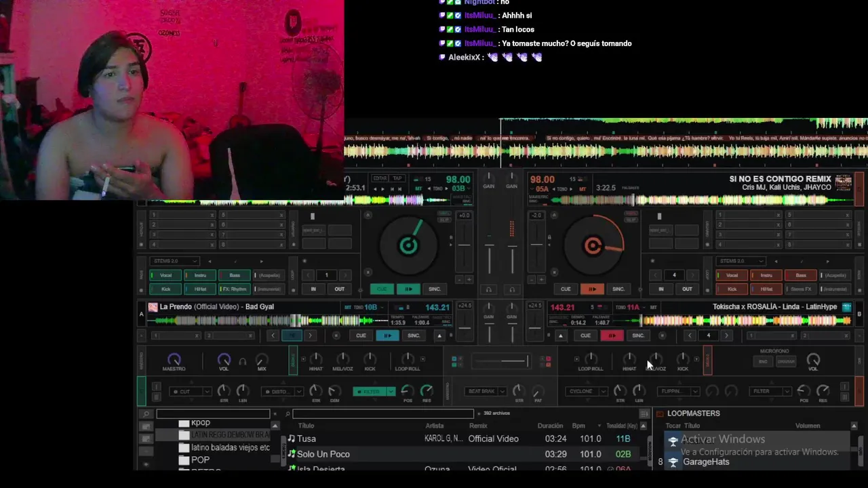This screenshot has height=488, width=868.
Task: Adjust the headphone VOL knob
Action: click(x=224, y=359)
